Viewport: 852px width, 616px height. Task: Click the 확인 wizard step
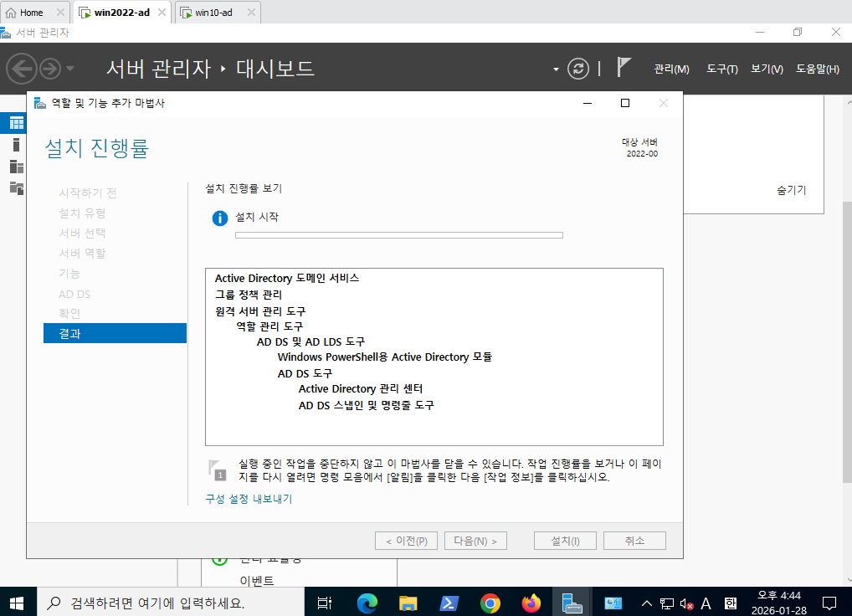pyautogui.click(x=69, y=313)
